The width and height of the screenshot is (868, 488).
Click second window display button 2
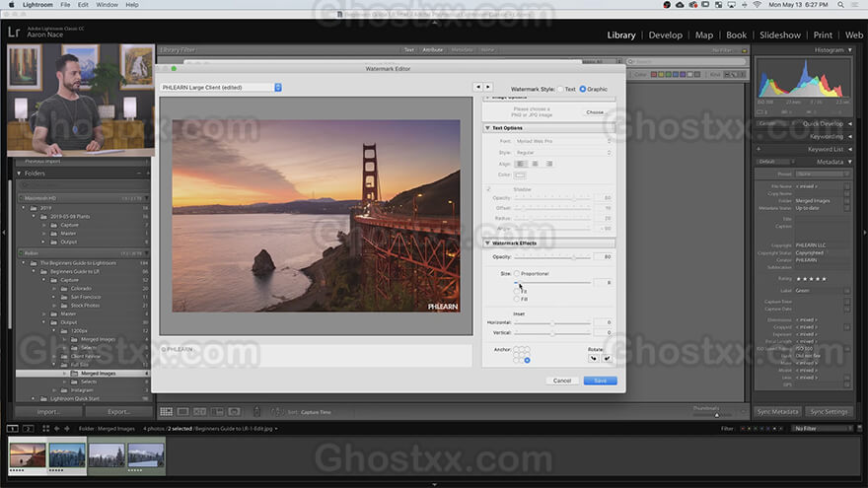click(x=28, y=428)
